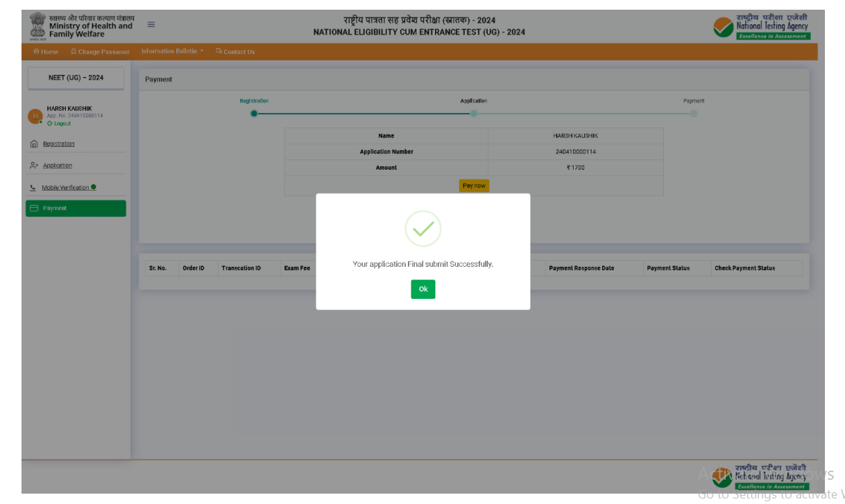Click the Contact Us icon in navbar

pos(219,51)
